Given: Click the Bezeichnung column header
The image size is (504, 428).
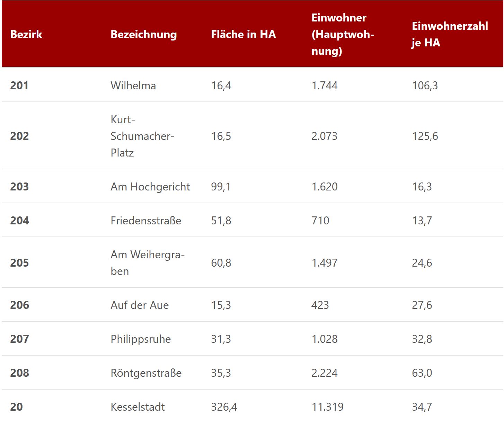Looking at the screenshot, I should click(143, 34).
